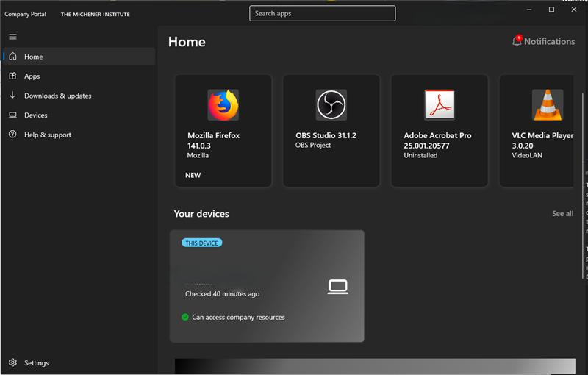Click the Notifications label text
The width and height of the screenshot is (588, 375).
[549, 42]
